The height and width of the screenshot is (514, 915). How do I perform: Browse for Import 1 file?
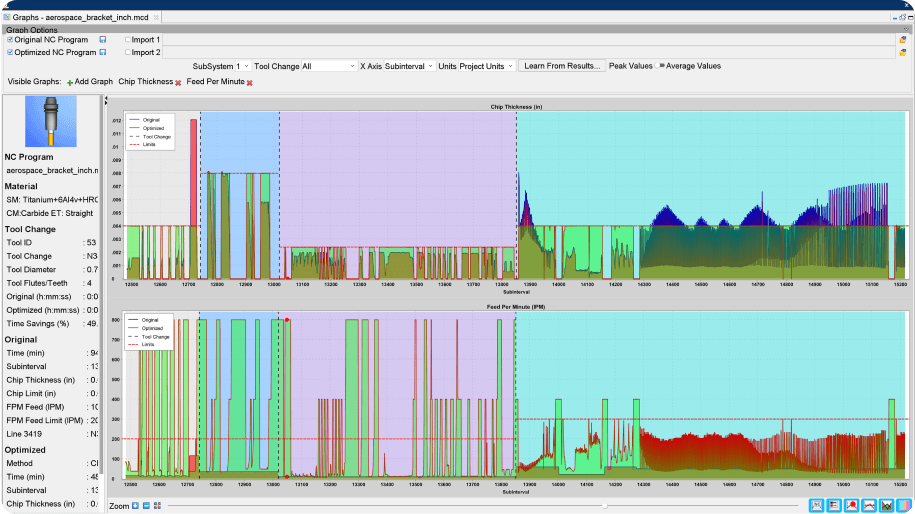point(902,40)
